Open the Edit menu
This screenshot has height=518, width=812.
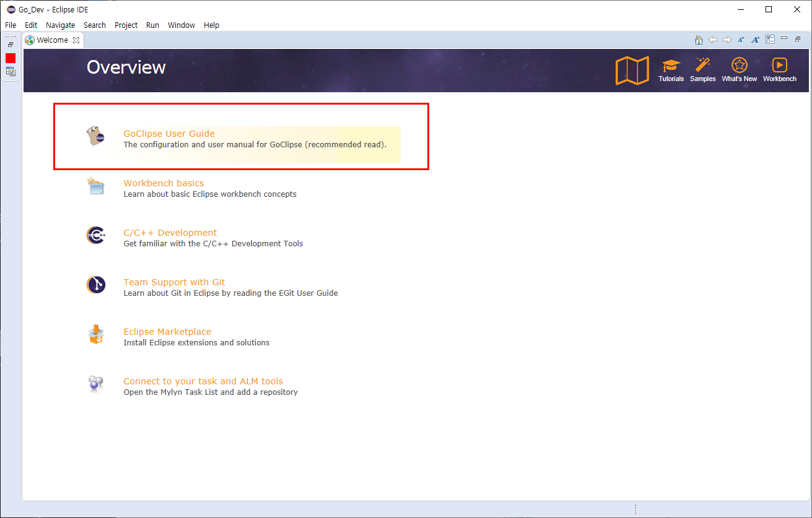pyautogui.click(x=31, y=25)
